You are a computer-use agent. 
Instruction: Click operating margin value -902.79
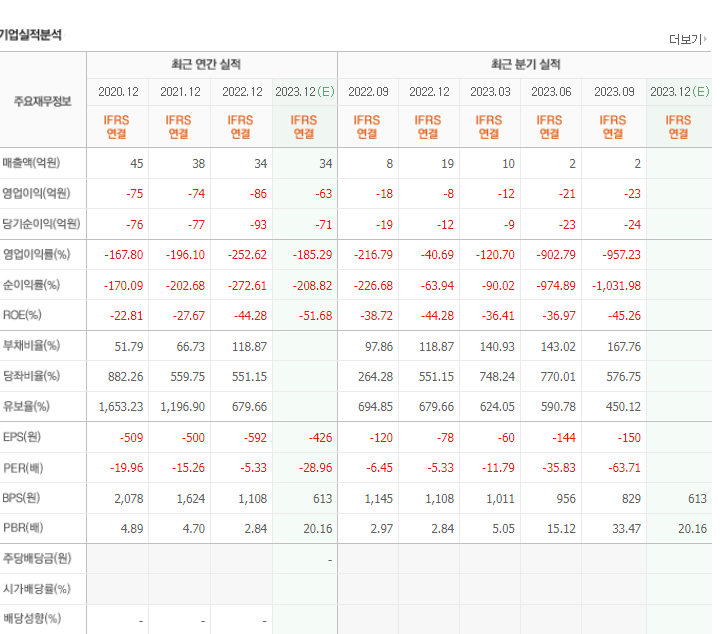[x=556, y=255]
